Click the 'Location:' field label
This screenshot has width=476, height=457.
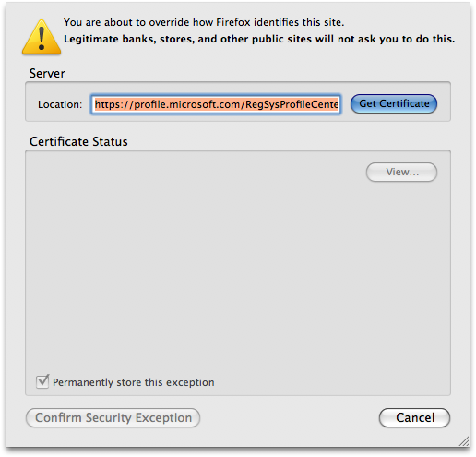(x=60, y=104)
